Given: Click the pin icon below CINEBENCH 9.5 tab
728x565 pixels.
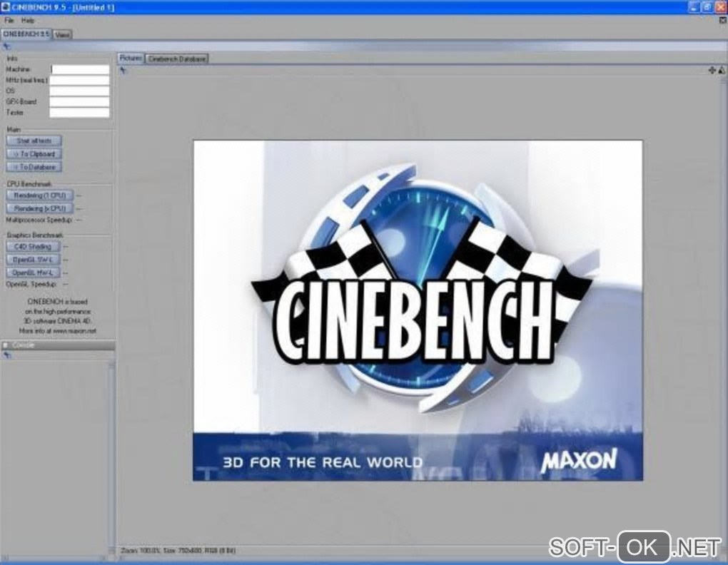Looking at the screenshot, I should click(x=6, y=46).
